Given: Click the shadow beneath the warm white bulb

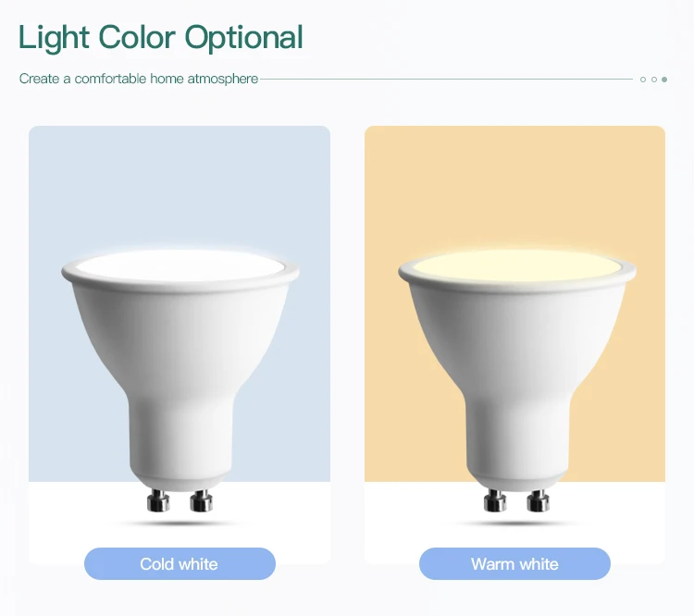Looking at the screenshot, I should pyautogui.click(x=516, y=524).
